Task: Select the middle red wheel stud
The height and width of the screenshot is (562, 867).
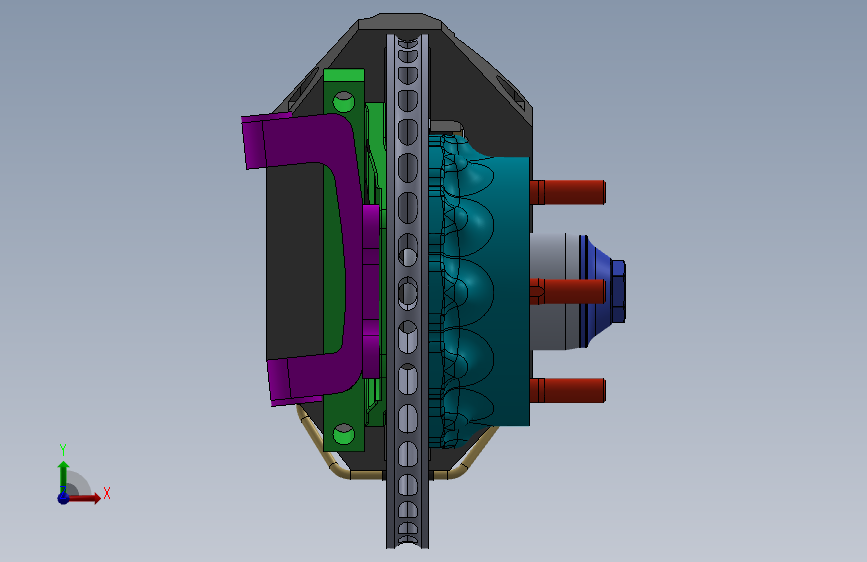Action: tap(568, 292)
